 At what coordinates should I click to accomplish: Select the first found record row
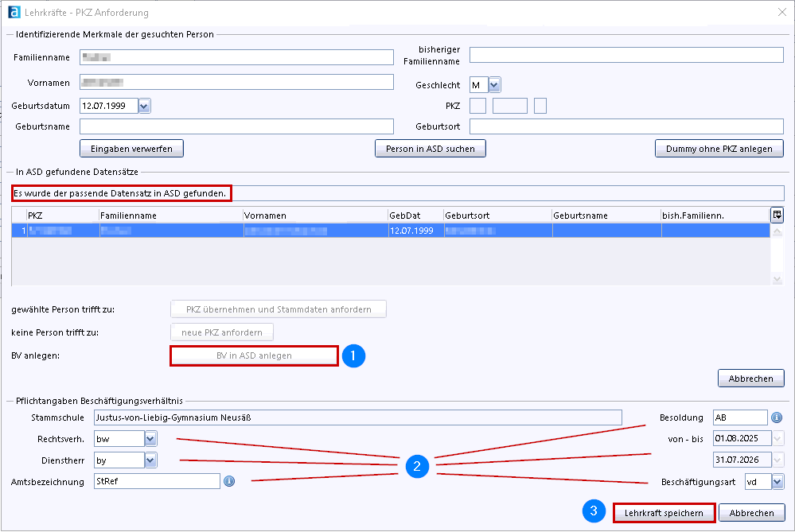318,231
